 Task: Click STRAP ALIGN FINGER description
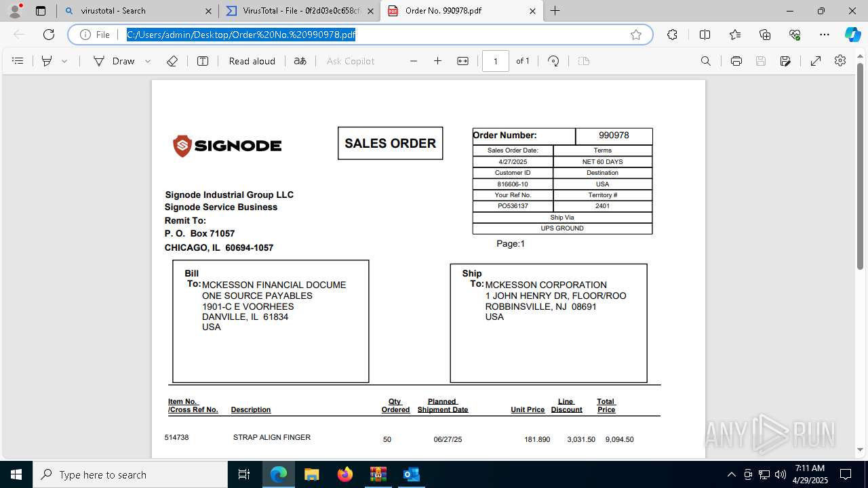click(x=272, y=437)
